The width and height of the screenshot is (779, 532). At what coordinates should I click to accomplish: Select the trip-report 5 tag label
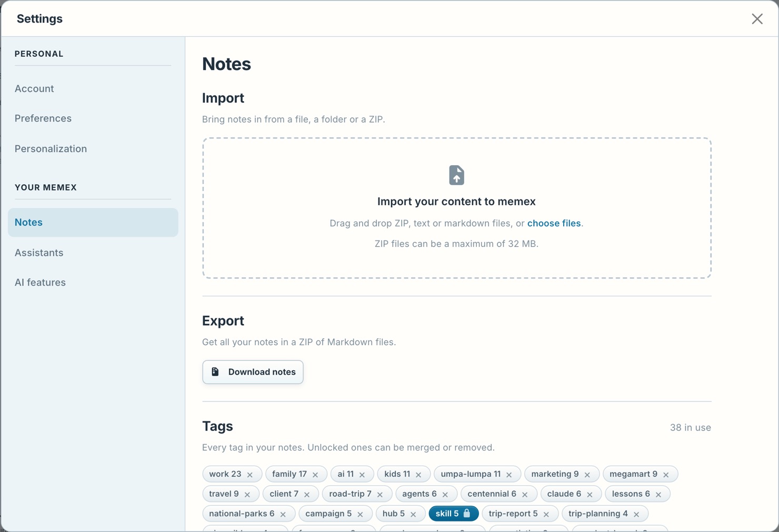[x=513, y=514]
